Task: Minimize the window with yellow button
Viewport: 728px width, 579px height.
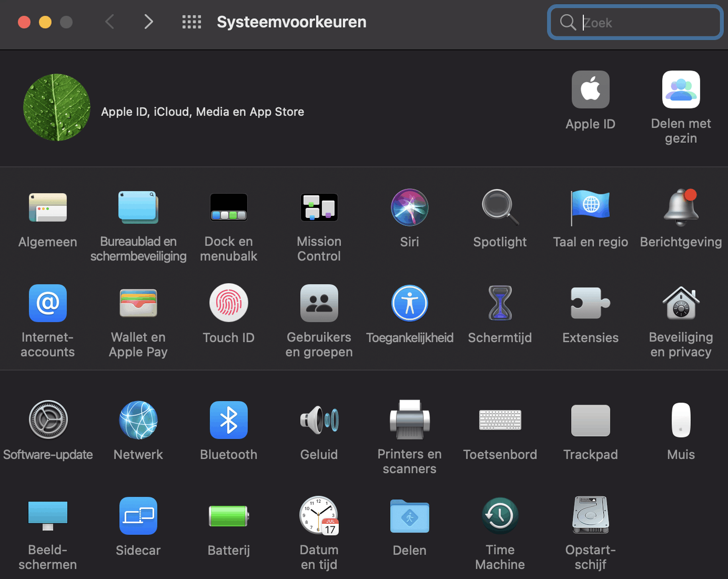Action: point(45,22)
